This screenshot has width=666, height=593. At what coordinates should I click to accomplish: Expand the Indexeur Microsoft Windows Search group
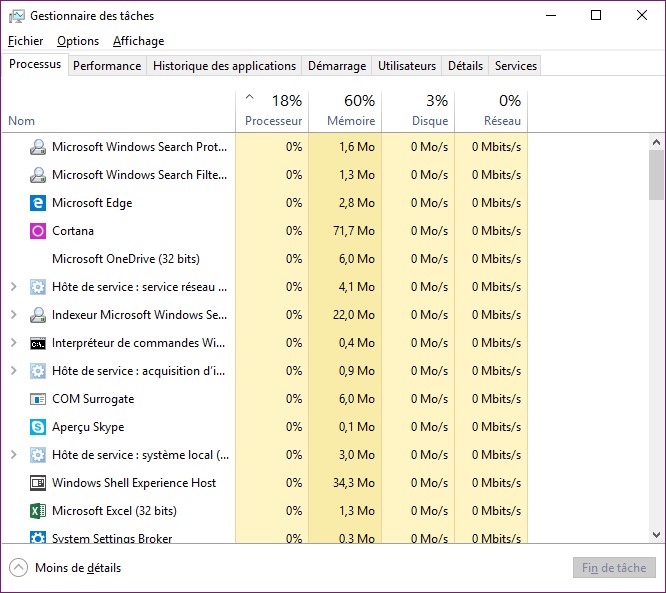point(13,315)
